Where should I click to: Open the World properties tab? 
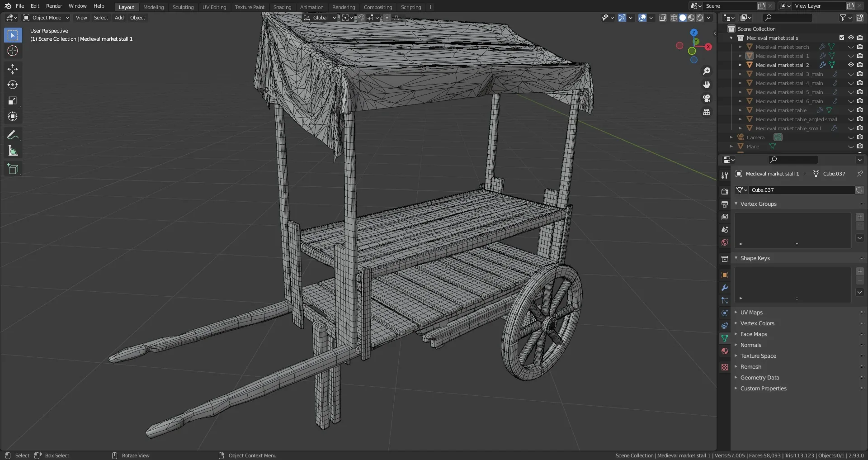click(725, 242)
